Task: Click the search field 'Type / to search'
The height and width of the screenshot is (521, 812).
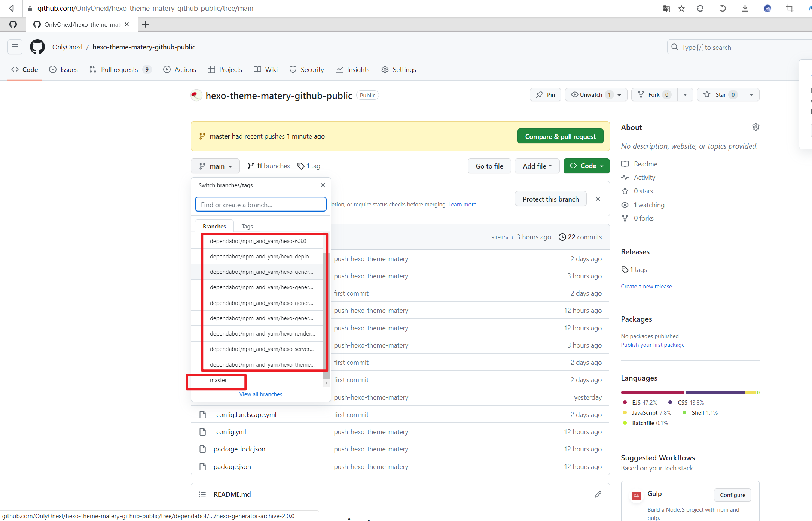Action: [x=739, y=47]
